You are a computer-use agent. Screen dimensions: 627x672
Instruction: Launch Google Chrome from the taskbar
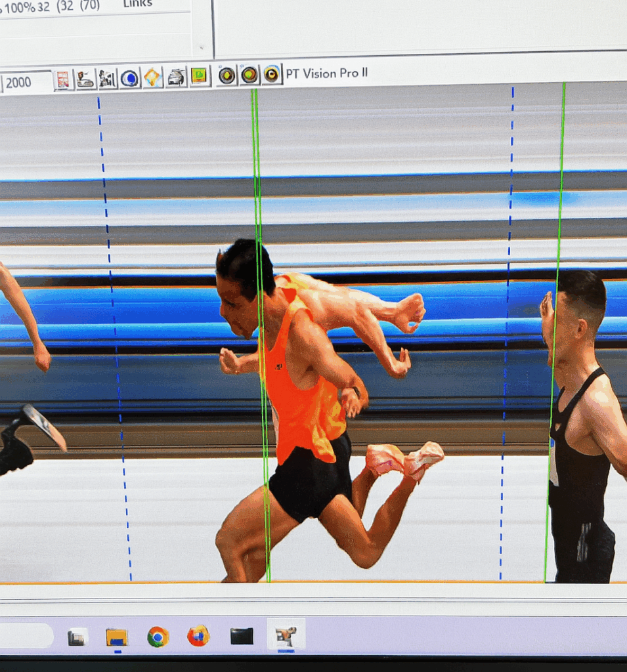click(158, 637)
